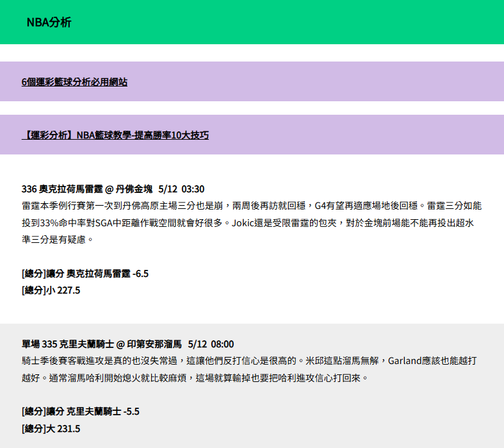The height and width of the screenshot is (448, 504).
Task: Select the 小 227.5 total pick line
Action: 51,290
